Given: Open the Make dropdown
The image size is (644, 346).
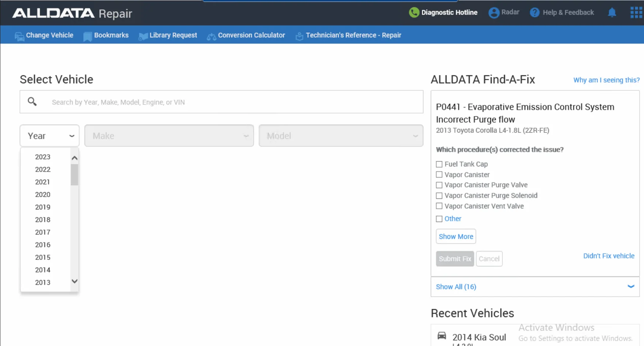Looking at the screenshot, I should click(x=169, y=136).
